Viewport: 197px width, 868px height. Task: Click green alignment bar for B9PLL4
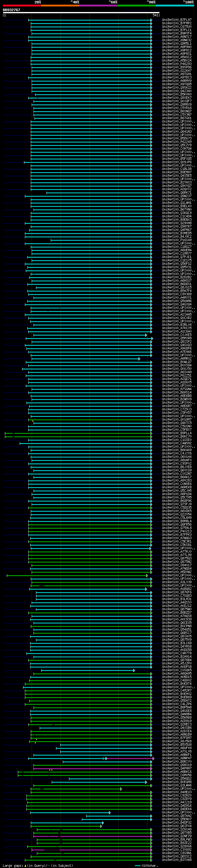pos(78,433)
